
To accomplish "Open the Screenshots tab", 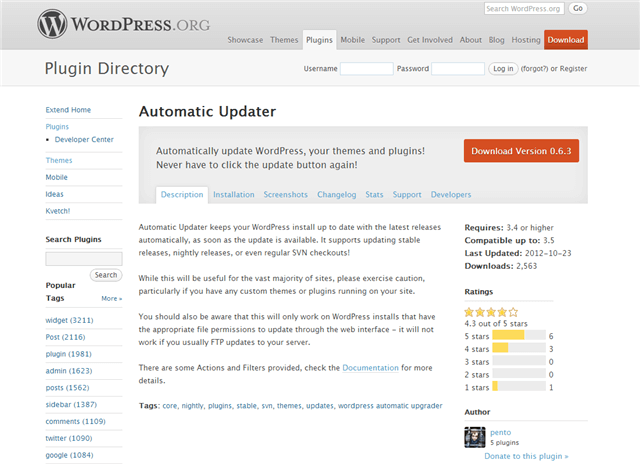I will click(285, 195).
